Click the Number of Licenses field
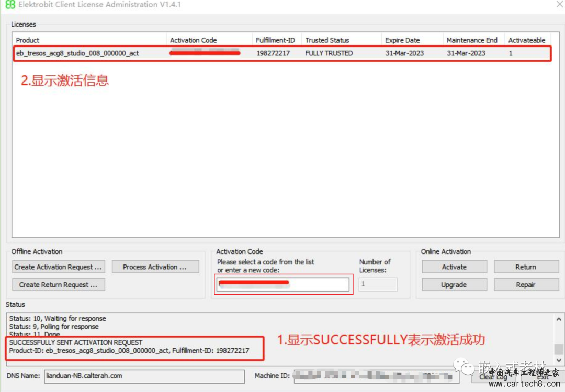Screen dimensions: 565x392 pos(378,284)
